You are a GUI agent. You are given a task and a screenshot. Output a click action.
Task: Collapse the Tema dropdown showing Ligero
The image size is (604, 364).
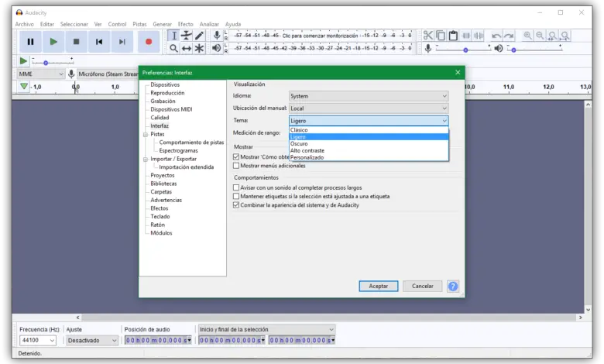[369, 121]
